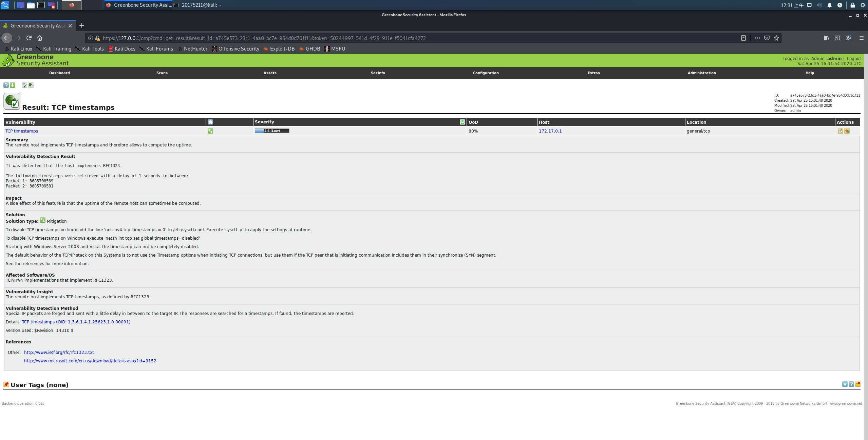Click the Greenbone dragon logo
This screenshot has width=868, height=440.
pos(8,60)
